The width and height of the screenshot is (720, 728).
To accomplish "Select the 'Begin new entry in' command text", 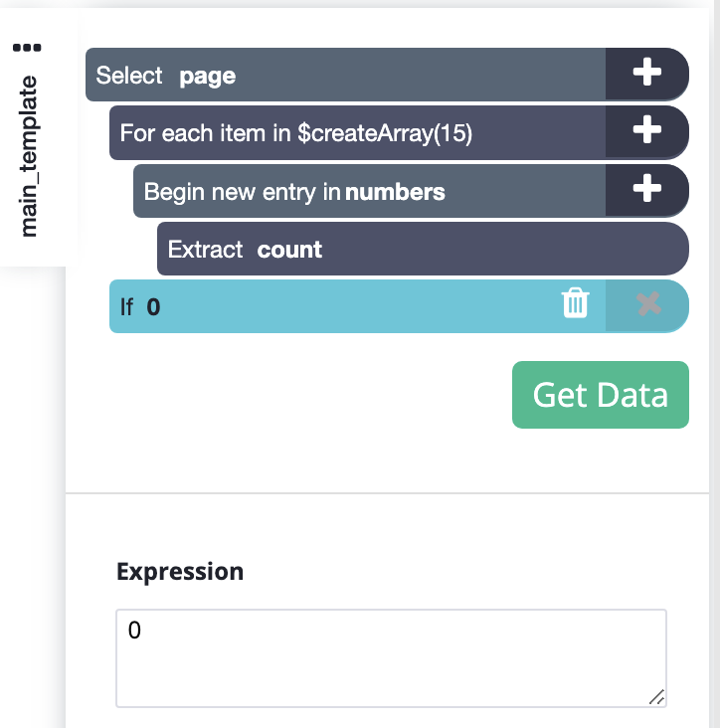I will [x=242, y=192].
